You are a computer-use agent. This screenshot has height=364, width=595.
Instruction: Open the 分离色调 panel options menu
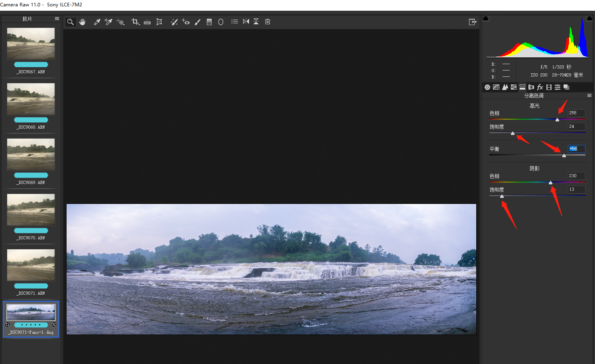coord(589,96)
